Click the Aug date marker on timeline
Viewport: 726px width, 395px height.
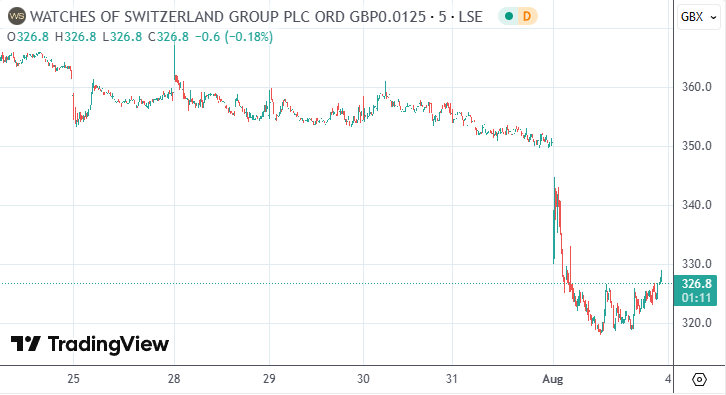click(553, 379)
